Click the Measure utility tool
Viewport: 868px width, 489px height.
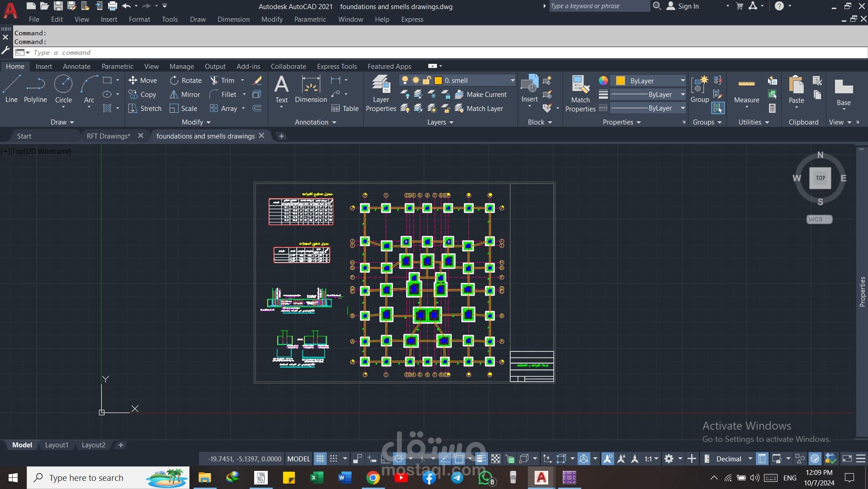pos(746,91)
